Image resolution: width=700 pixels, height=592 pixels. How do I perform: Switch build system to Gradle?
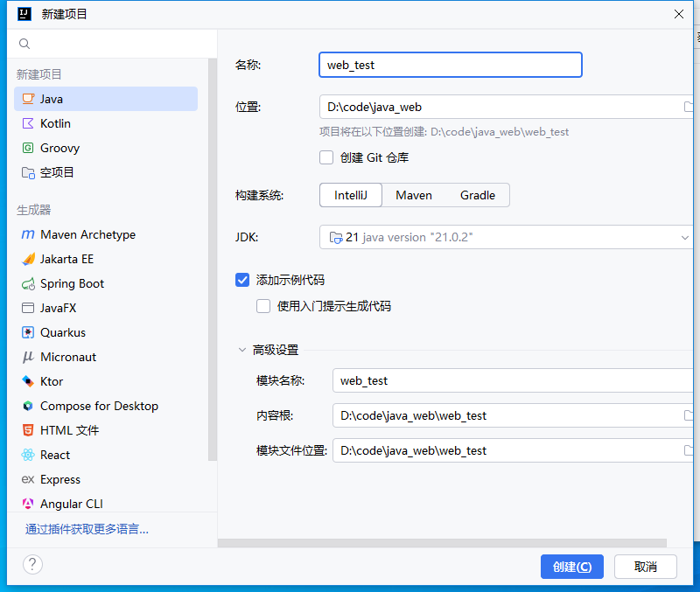click(478, 195)
